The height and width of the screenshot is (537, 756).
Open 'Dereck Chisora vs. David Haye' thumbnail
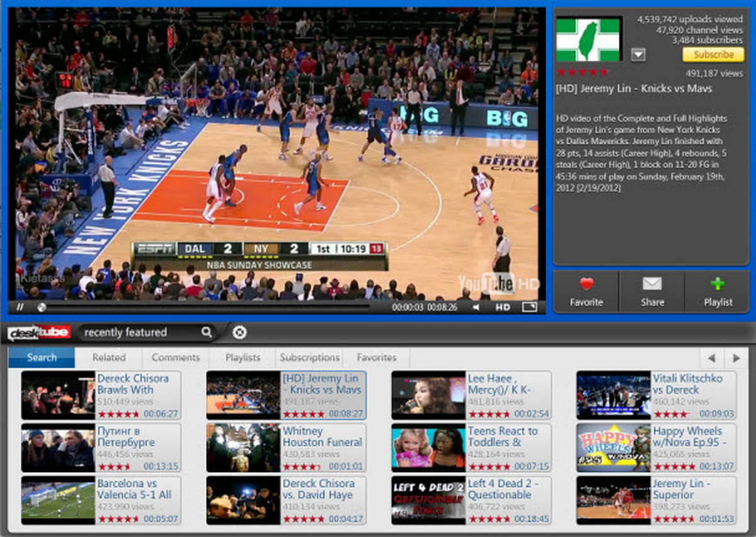click(x=243, y=500)
